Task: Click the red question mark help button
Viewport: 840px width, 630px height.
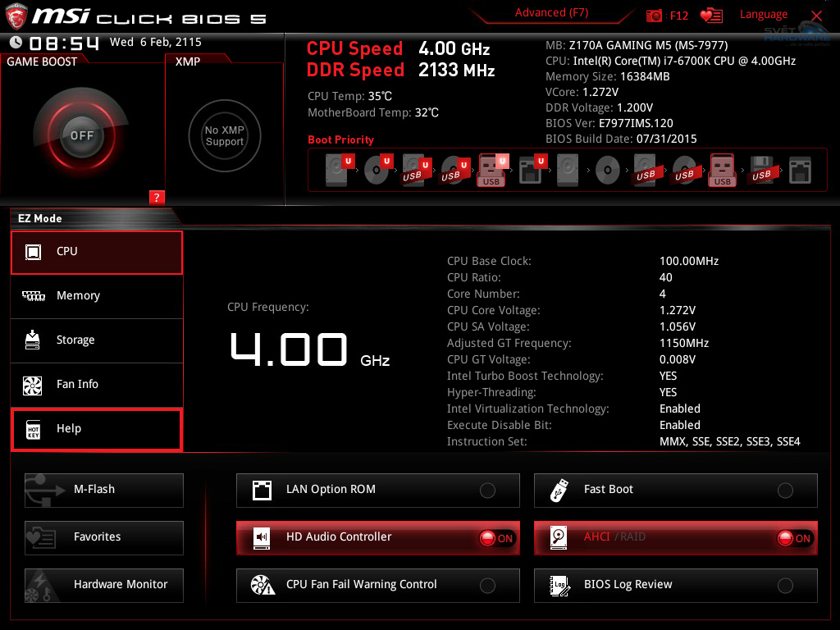Action: click(x=157, y=198)
